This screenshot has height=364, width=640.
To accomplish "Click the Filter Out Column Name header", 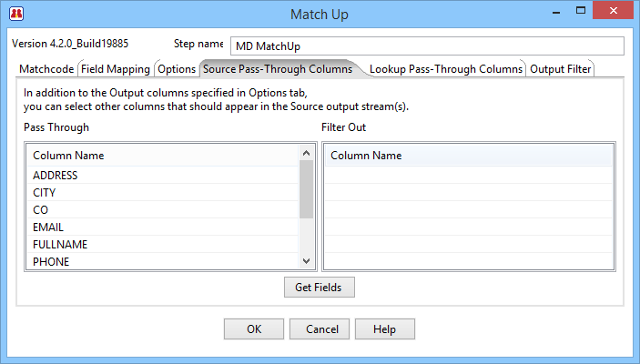I will 466,156.
